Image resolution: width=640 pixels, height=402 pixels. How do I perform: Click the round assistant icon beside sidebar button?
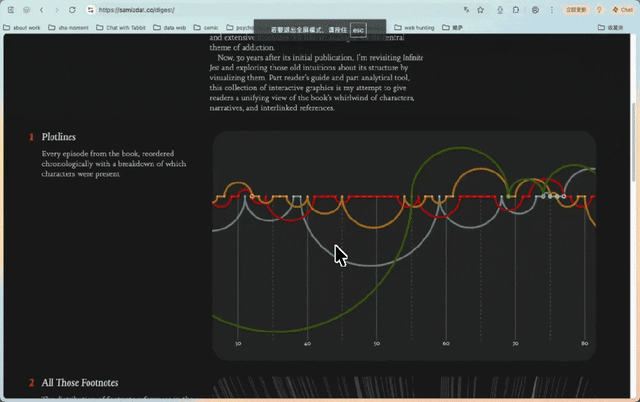coord(27,10)
